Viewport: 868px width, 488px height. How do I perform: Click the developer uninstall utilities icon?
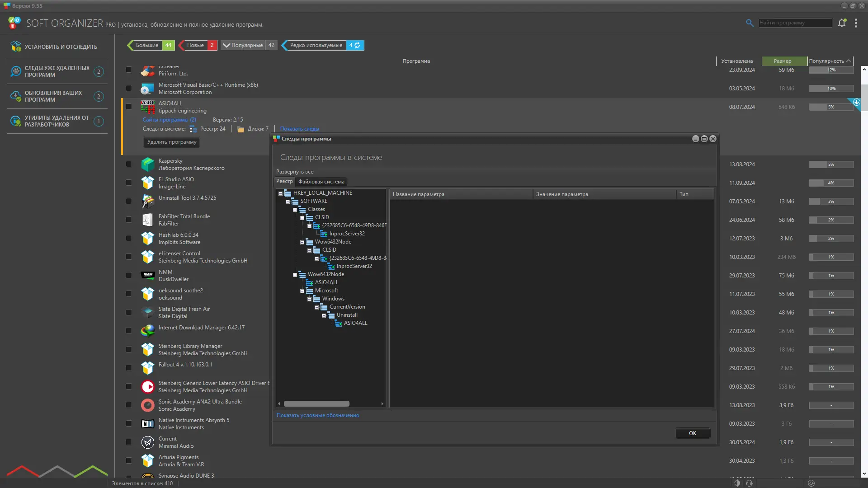pyautogui.click(x=16, y=121)
